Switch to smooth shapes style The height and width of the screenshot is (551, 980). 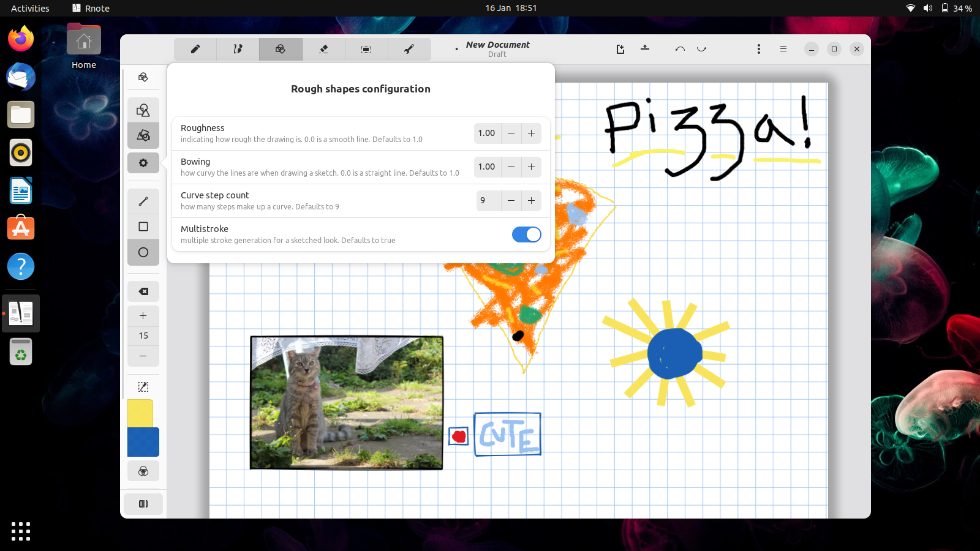coord(143,110)
